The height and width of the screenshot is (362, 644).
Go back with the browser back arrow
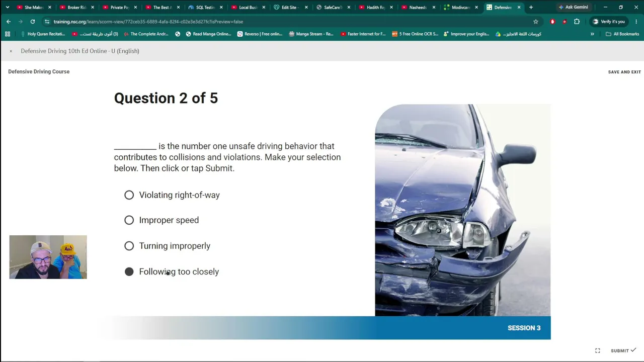[x=9, y=22]
